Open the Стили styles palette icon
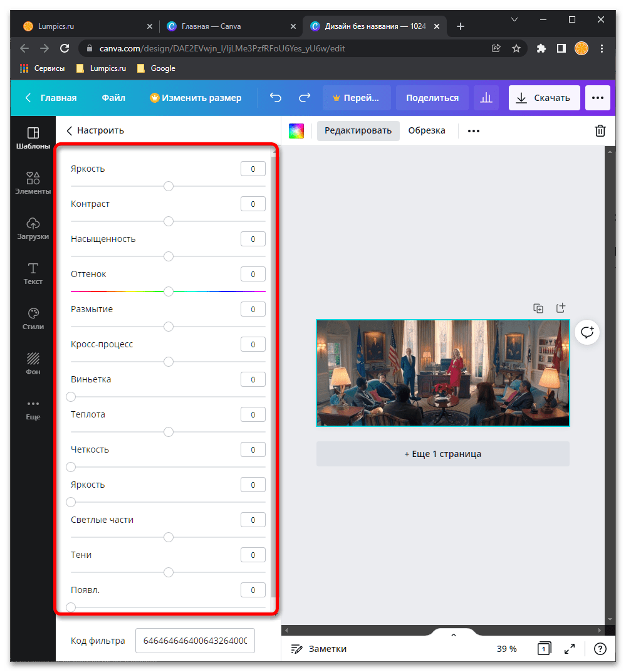The image size is (626, 672). [x=33, y=318]
